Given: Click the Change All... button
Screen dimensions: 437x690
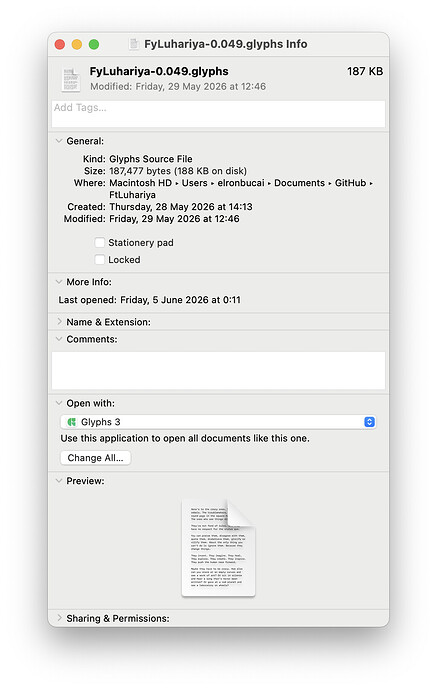Looking at the screenshot, I should [95, 458].
